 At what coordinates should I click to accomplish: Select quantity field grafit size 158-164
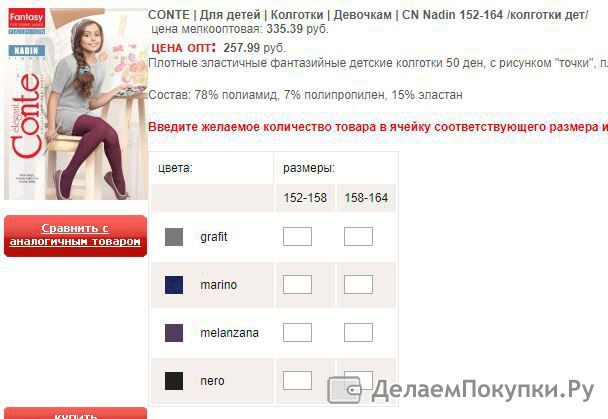[358, 236]
